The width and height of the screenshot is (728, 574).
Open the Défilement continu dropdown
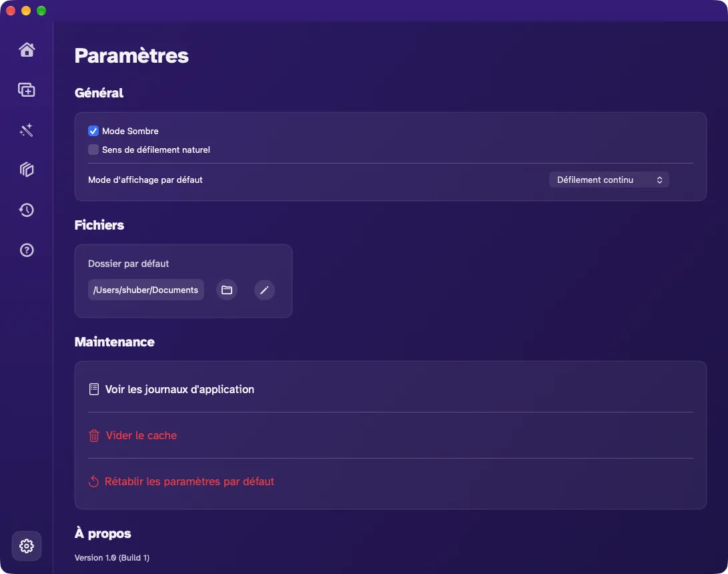tap(609, 180)
